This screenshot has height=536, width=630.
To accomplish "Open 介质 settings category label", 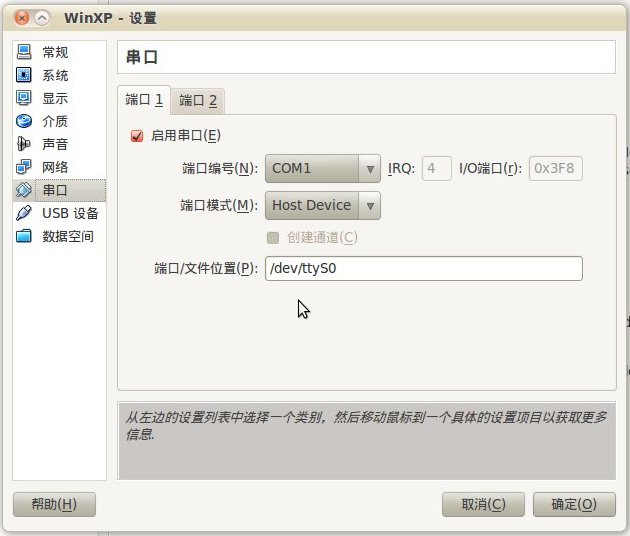I will tap(55, 121).
